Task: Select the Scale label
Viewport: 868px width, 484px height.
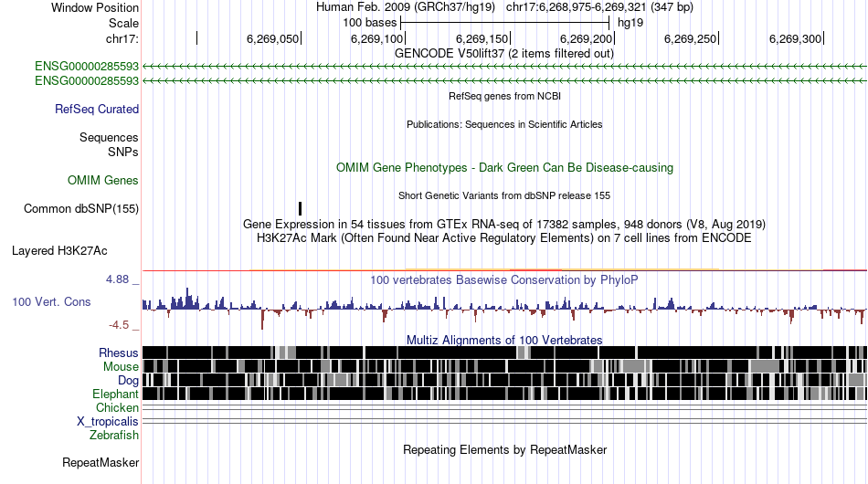Action: coord(123,23)
